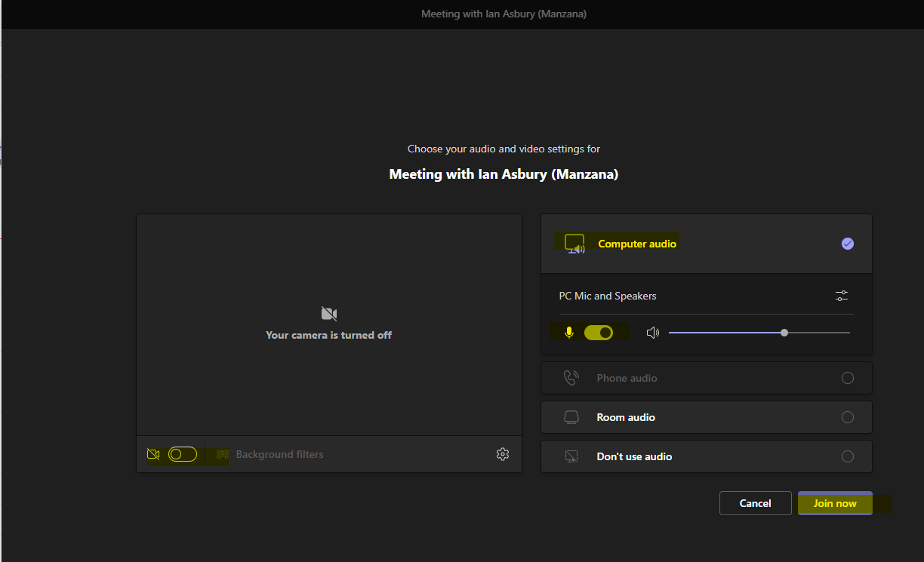Mute the microphone toggle switch
Screen dimensions: 924x562
(599, 333)
